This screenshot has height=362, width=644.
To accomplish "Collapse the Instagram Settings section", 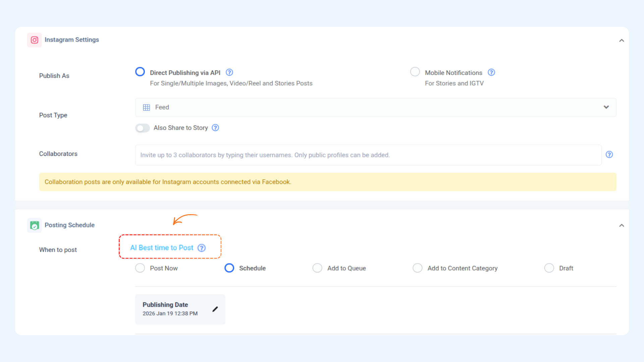I will coord(622,40).
